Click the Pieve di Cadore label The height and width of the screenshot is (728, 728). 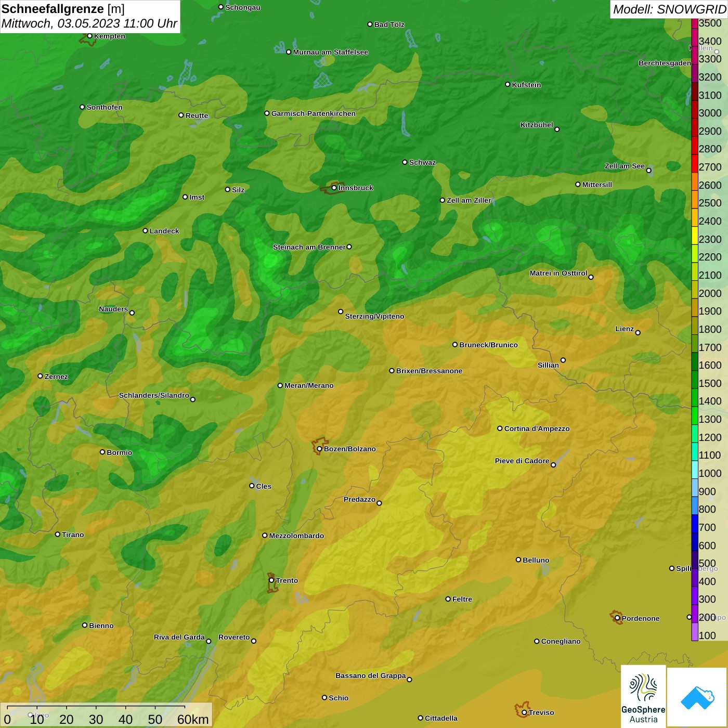click(522, 461)
